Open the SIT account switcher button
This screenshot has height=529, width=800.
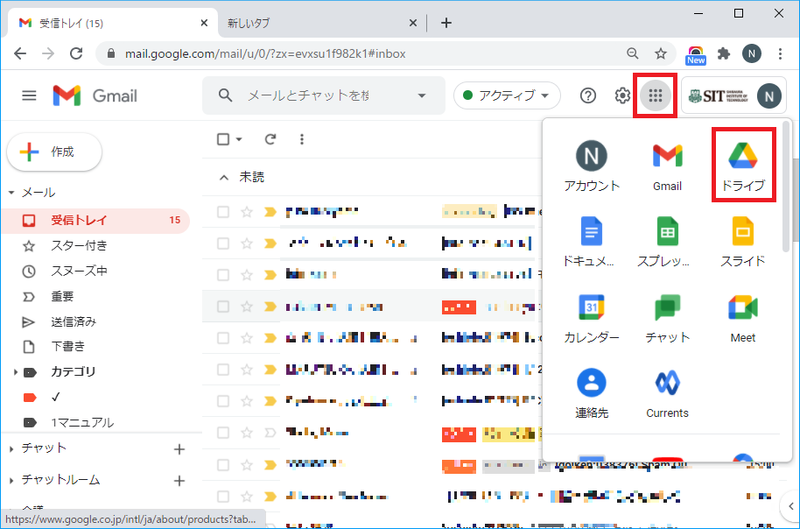[x=734, y=95]
